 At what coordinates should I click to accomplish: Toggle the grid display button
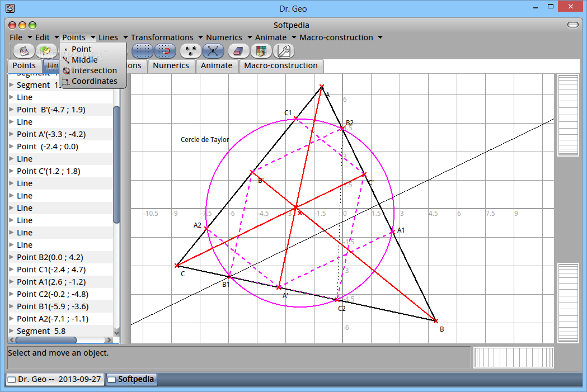[x=142, y=51]
